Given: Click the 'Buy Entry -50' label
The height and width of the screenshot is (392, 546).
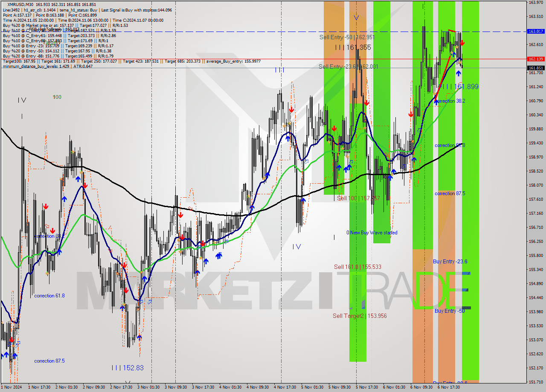Looking at the screenshot, I should pos(450,311).
